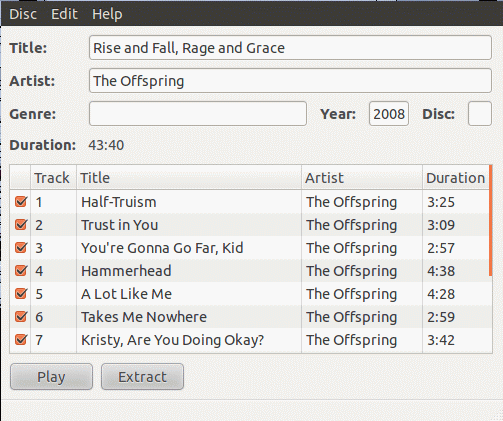The width and height of the screenshot is (503, 421).
Task: Uncheck track 2 Trust in You checkbox
Action: tap(21, 224)
